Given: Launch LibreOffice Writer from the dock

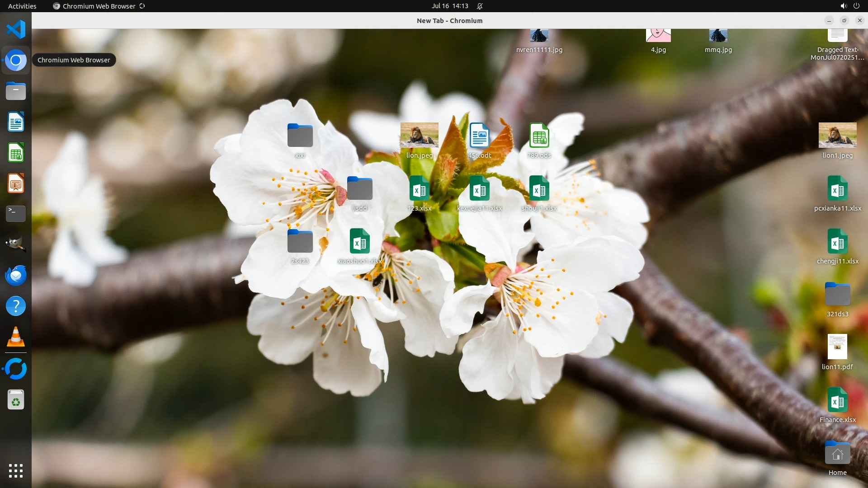Looking at the screenshot, I should point(16,122).
